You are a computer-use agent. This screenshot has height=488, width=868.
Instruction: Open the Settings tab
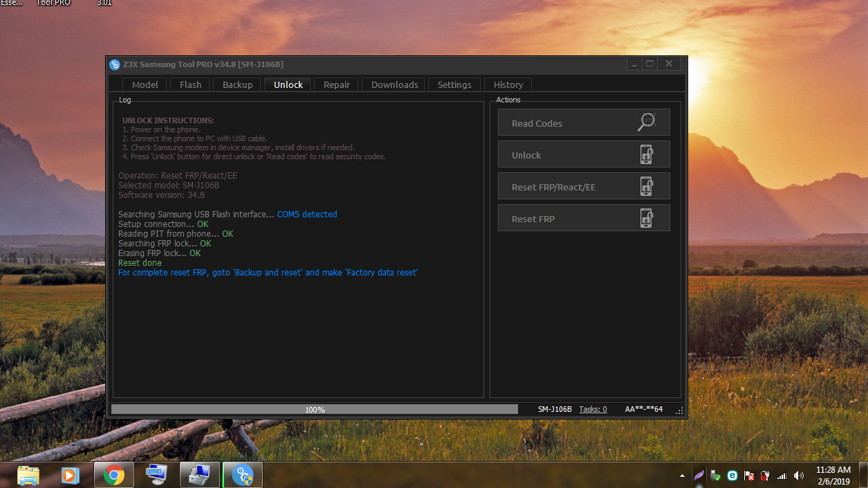pos(454,84)
